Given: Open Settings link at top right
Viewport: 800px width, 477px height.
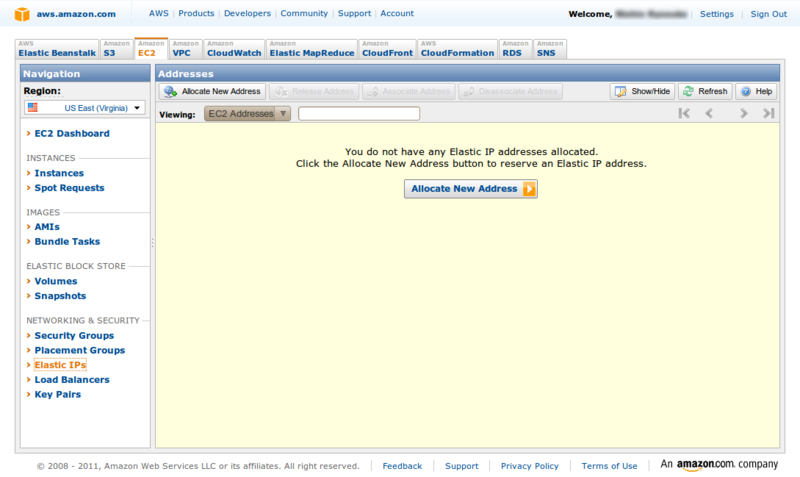Looking at the screenshot, I should point(717,14).
